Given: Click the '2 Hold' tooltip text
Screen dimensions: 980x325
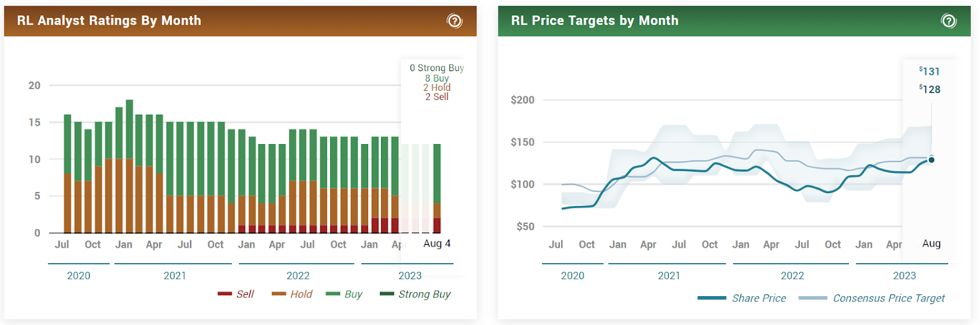Looking at the screenshot, I should 437,88.
